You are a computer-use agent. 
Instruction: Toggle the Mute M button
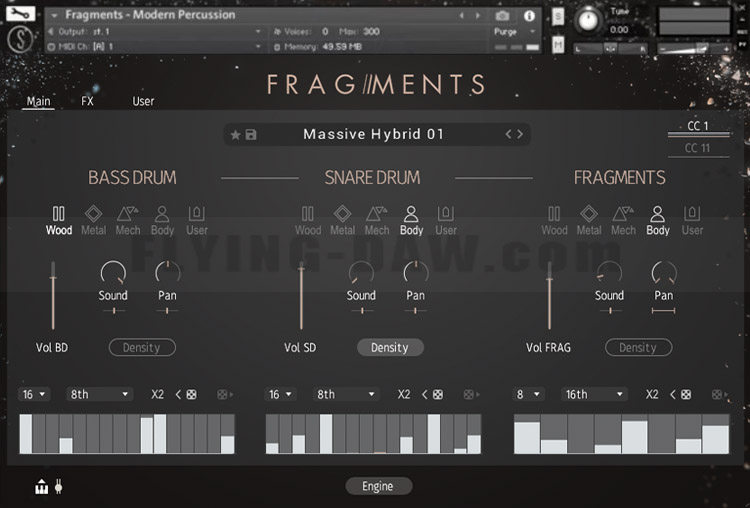(x=558, y=45)
